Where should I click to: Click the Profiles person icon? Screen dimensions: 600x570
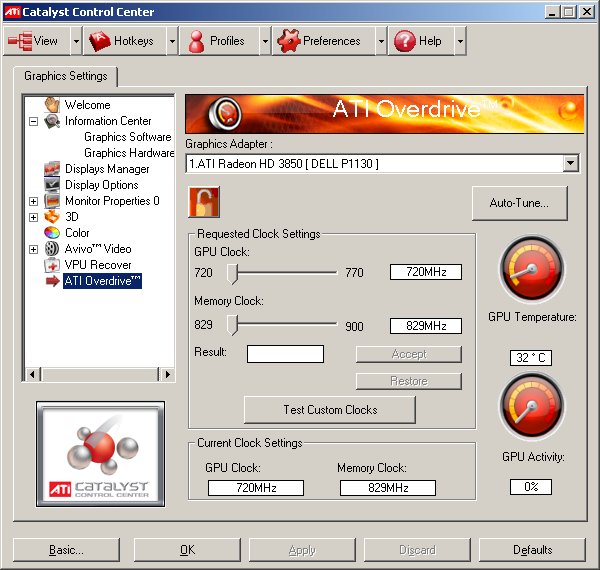point(196,41)
